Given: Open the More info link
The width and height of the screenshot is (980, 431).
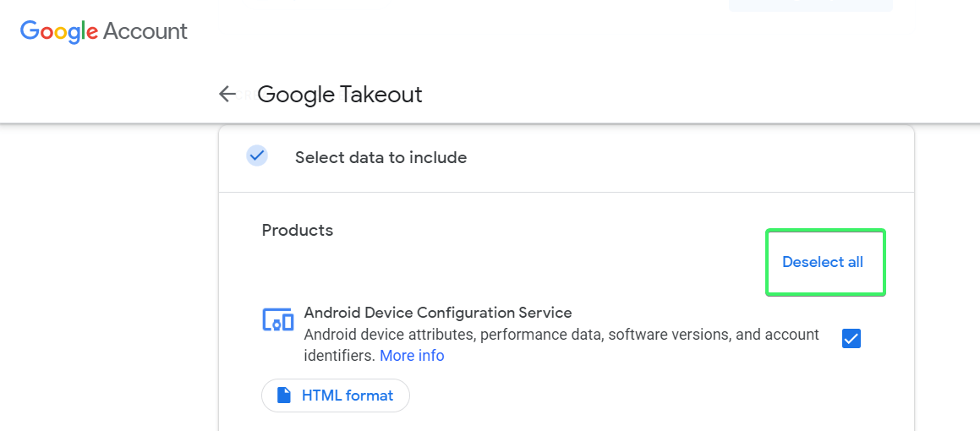Looking at the screenshot, I should point(412,356).
